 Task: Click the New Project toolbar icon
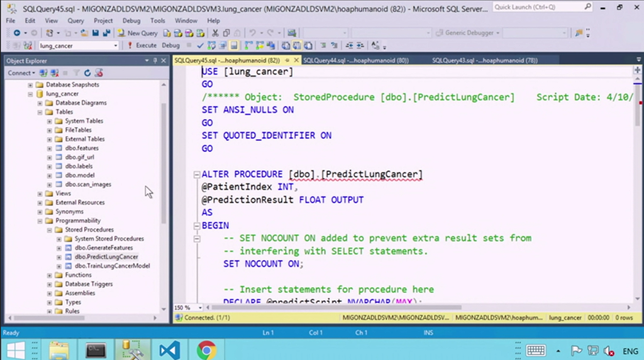pyautogui.click(x=49, y=33)
